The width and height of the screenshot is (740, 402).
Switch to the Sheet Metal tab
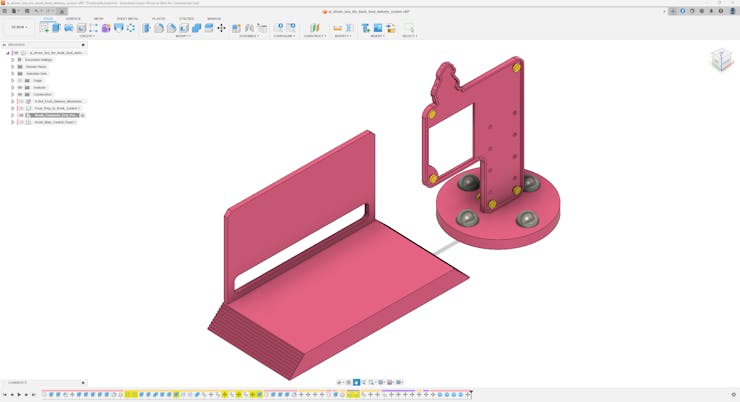(127, 19)
